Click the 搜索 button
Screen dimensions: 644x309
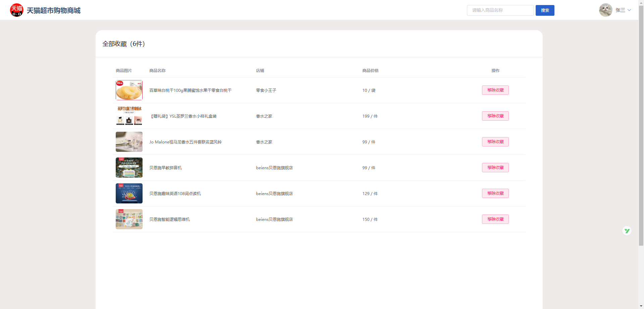[545, 10]
